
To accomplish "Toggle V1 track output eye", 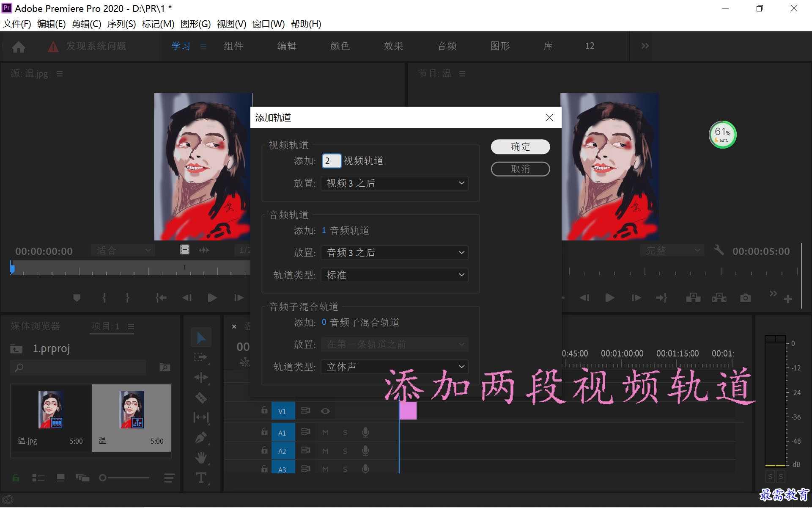I will pos(325,411).
